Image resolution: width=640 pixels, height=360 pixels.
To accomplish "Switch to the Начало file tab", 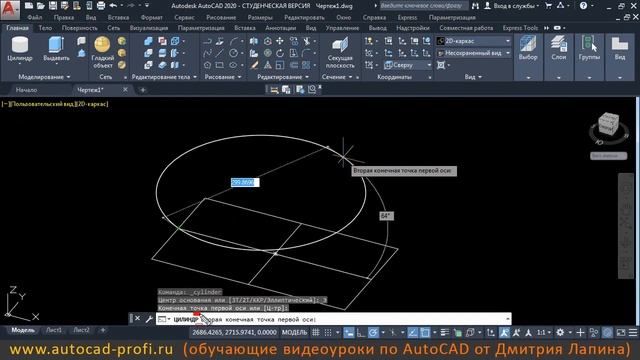I will (x=26, y=90).
